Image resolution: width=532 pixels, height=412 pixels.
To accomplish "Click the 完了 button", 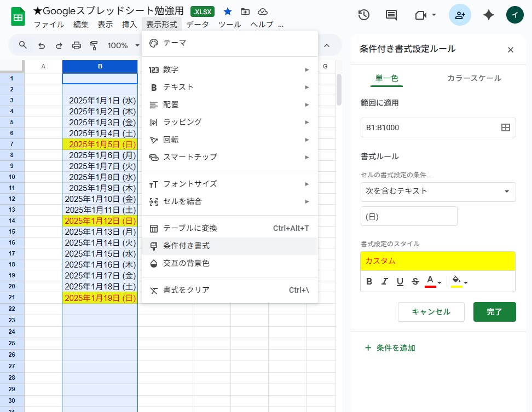I will (x=494, y=312).
